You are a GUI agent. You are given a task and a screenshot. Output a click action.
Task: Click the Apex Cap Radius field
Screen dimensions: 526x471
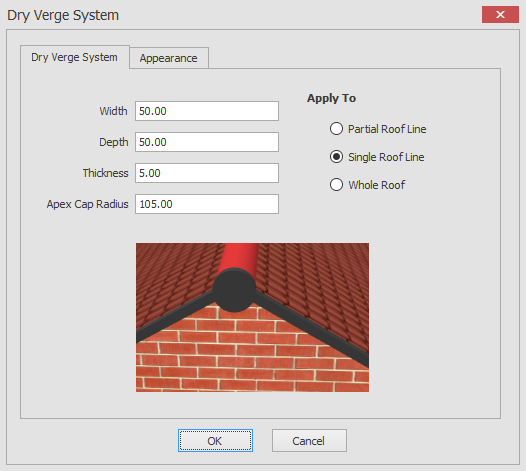click(x=207, y=204)
